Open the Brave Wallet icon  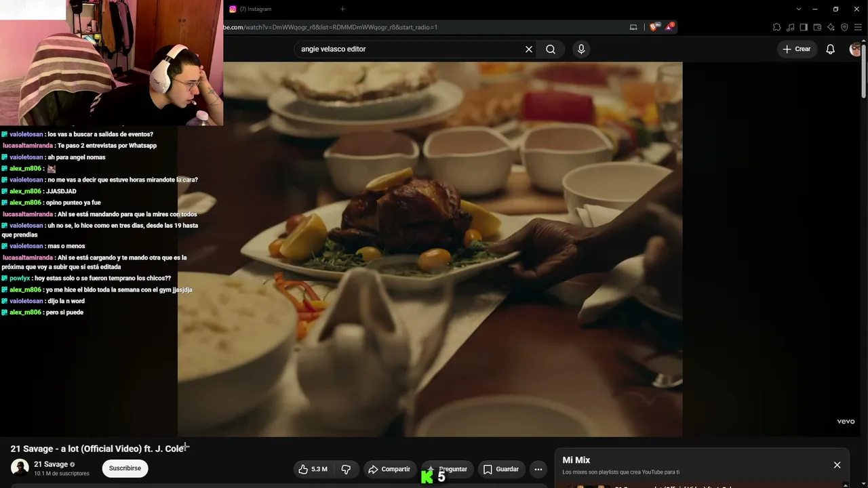[817, 27]
